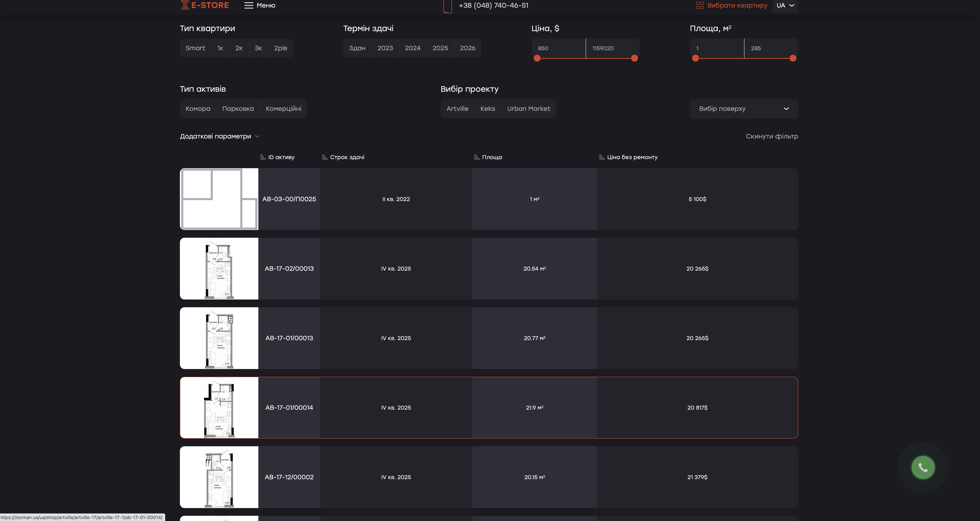This screenshot has height=521, width=980.
Task: Toggle the Парковка asset type filter
Action: [238, 109]
